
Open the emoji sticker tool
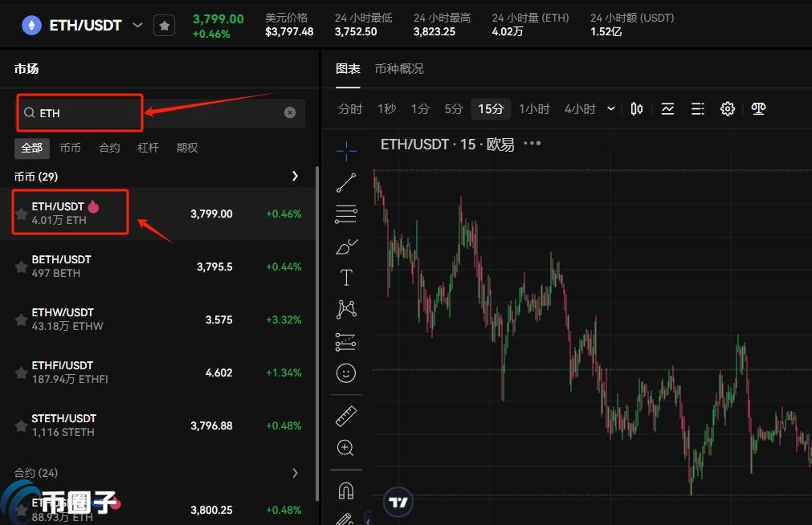(x=346, y=373)
